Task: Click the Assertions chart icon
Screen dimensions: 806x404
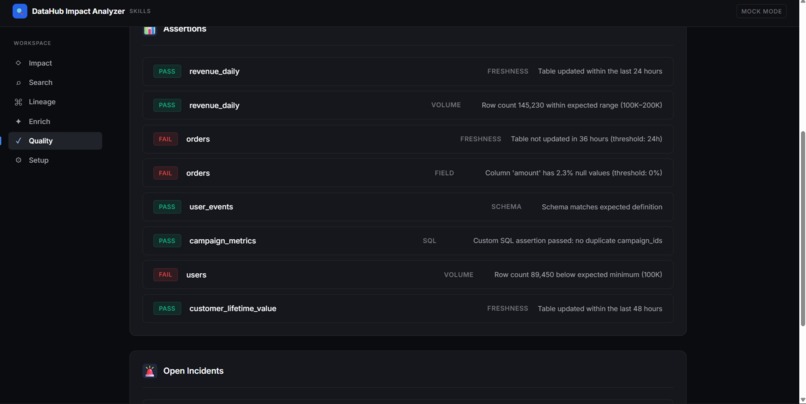Action: click(150, 29)
